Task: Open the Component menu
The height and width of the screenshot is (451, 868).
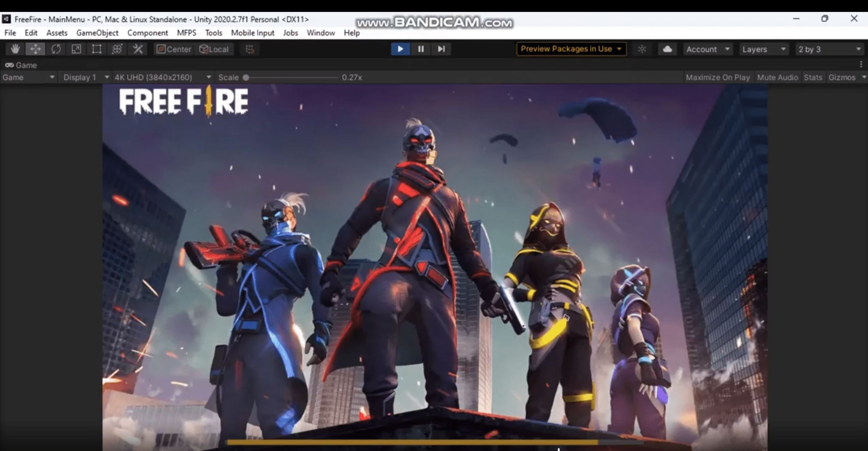Action: point(147,33)
